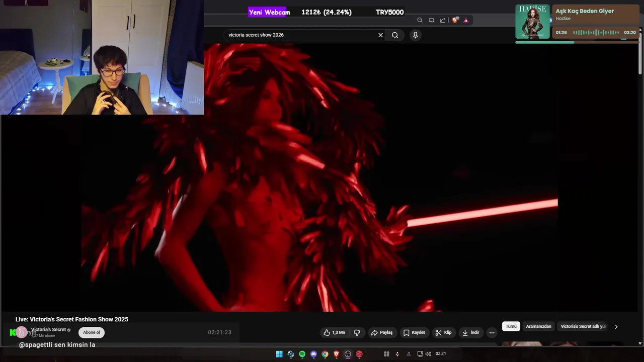
Task: Click the YouTube search magnifier button
Action: (395, 35)
